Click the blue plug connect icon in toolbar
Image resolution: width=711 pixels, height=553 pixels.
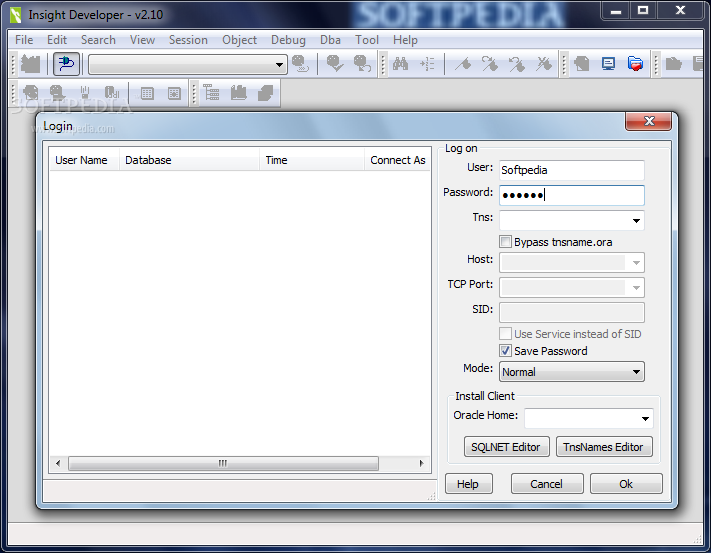[67, 63]
